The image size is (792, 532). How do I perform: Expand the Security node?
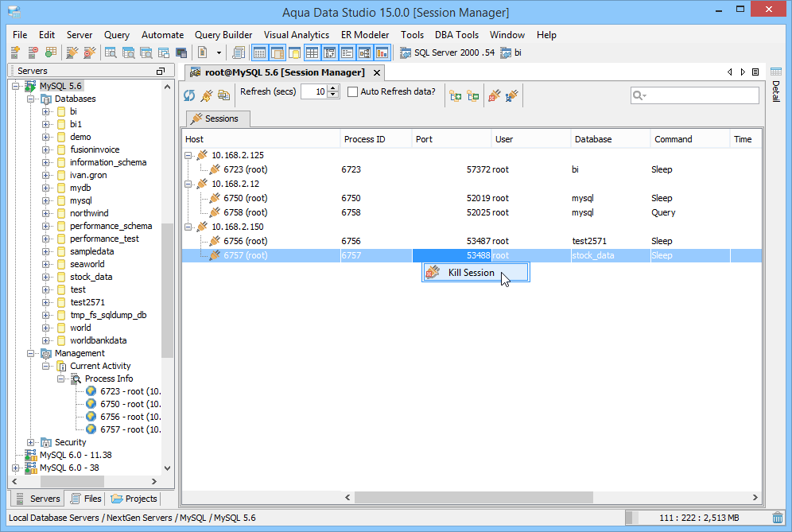click(x=31, y=442)
